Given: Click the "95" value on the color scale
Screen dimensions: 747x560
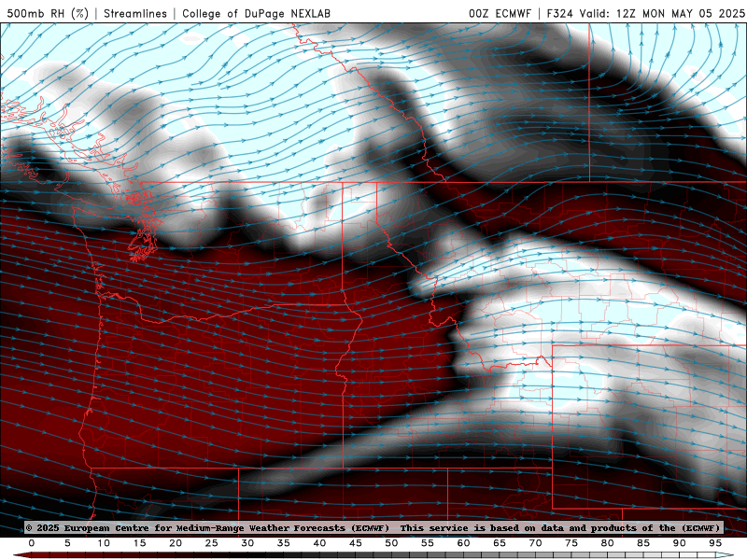Looking at the screenshot, I should click(x=715, y=543).
